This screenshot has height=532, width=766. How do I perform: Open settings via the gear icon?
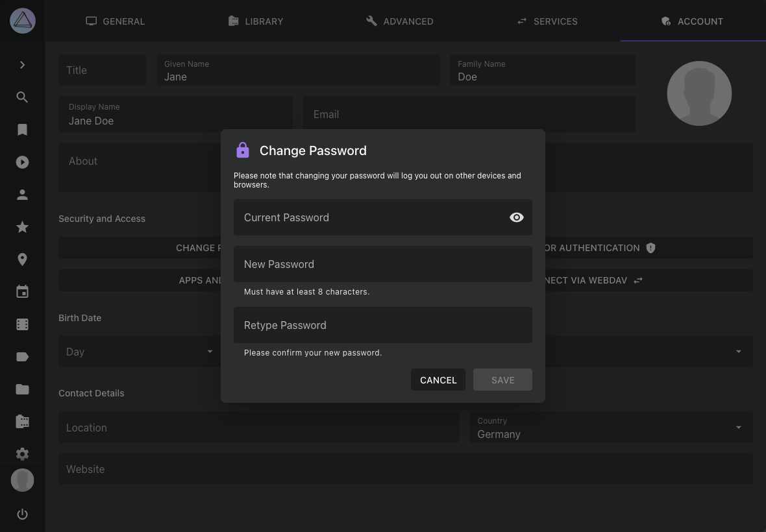point(22,453)
